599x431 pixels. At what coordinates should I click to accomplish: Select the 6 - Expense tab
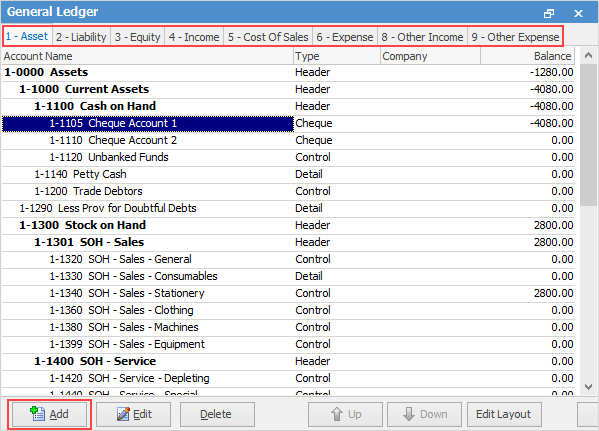pos(345,37)
